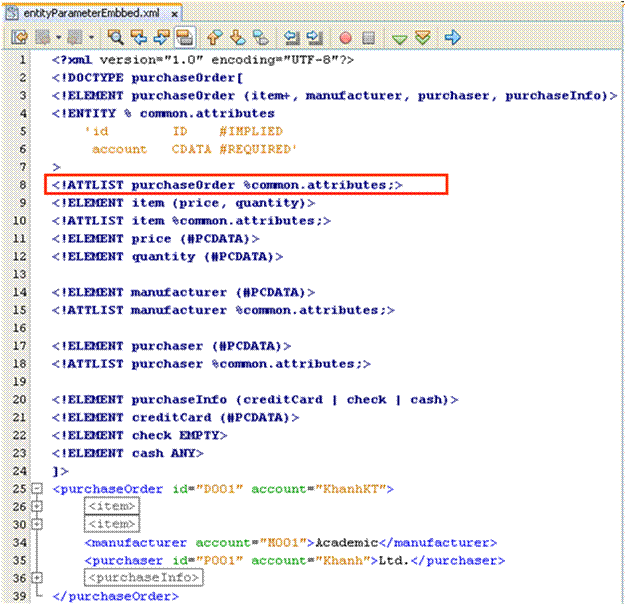Viewport: 625px width, 605px height.
Task: Click the ELEMENT item (price, quantity) line
Action: pos(183,203)
